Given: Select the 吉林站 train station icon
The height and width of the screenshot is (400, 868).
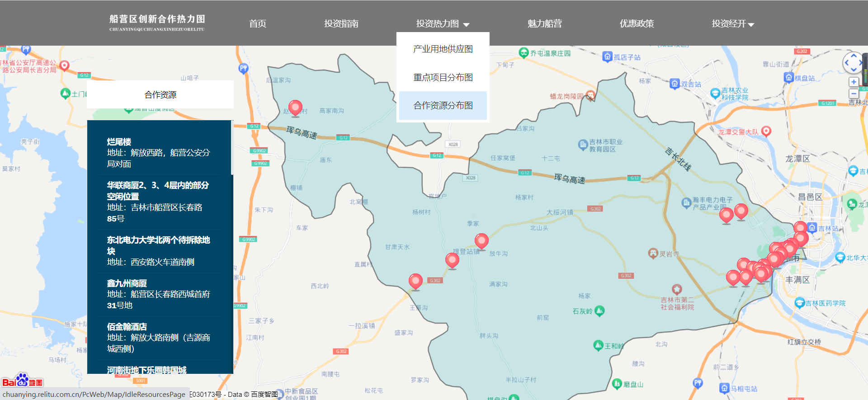Looking at the screenshot, I should (x=812, y=228).
